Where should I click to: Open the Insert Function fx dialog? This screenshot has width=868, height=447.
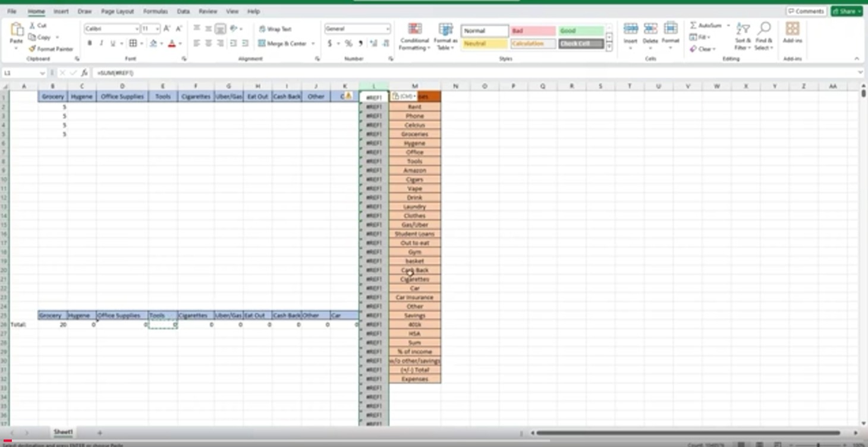point(84,73)
